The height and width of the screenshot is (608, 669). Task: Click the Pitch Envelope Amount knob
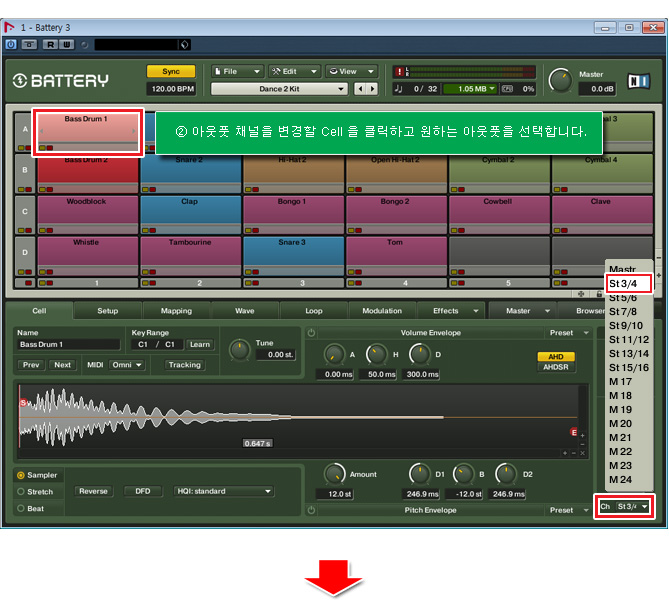click(x=334, y=474)
